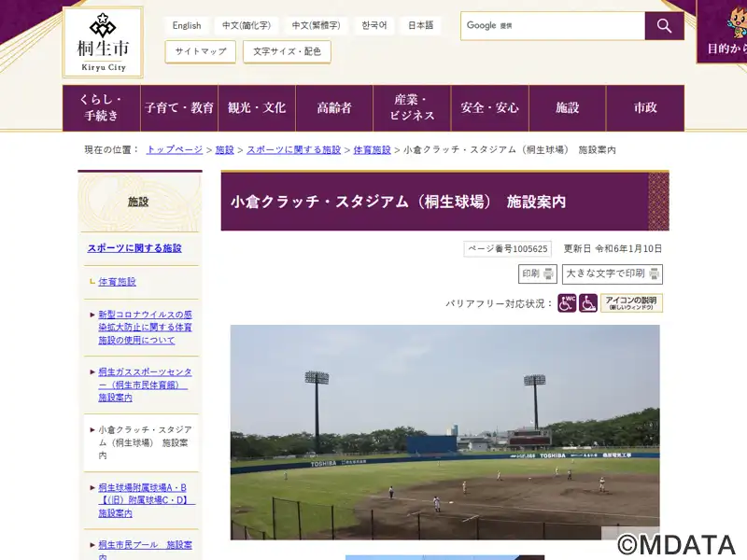Open 桐生ガススポーツセンター sidebar item
747x560 pixels.
click(x=145, y=385)
